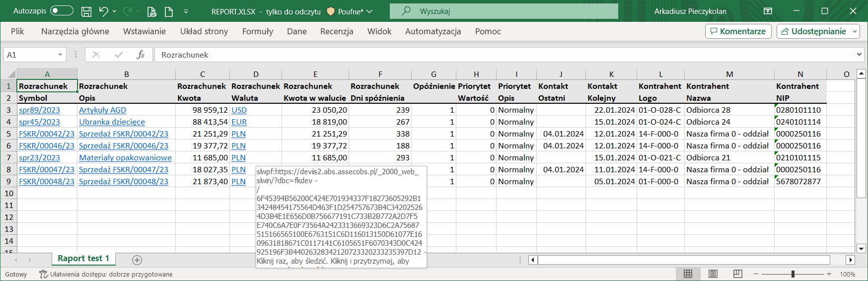Open the Name Box dropdown arrow

click(x=60, y=55)
